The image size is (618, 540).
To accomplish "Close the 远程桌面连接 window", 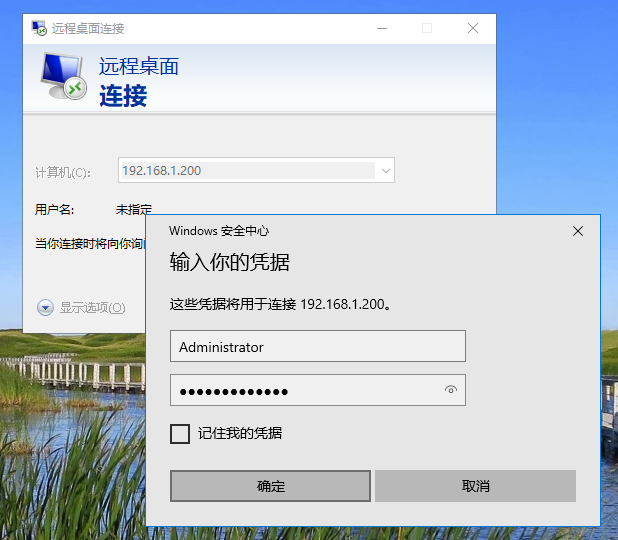I will [473, 28].
